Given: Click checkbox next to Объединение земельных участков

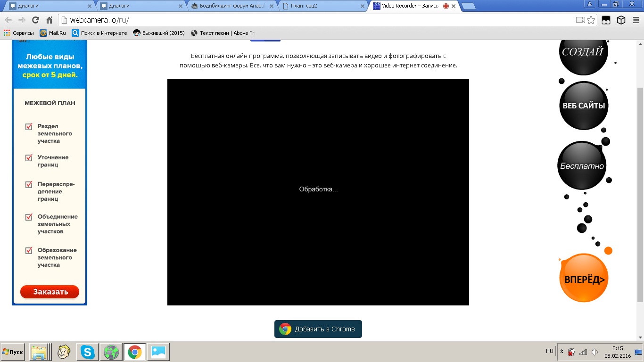Looking at the screenshot, I should 29,217.
